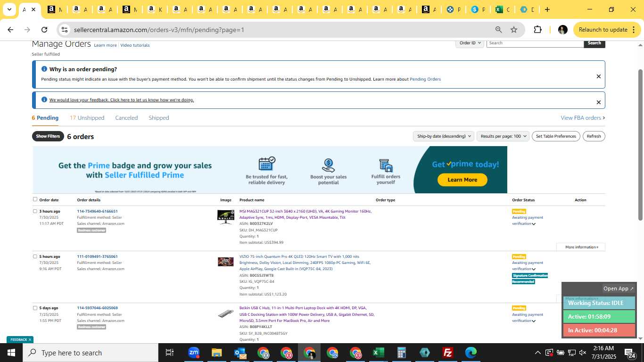Open the Results per page dropdown
Image resolution: width=644 pixels, height=362 pixels.
503,136
